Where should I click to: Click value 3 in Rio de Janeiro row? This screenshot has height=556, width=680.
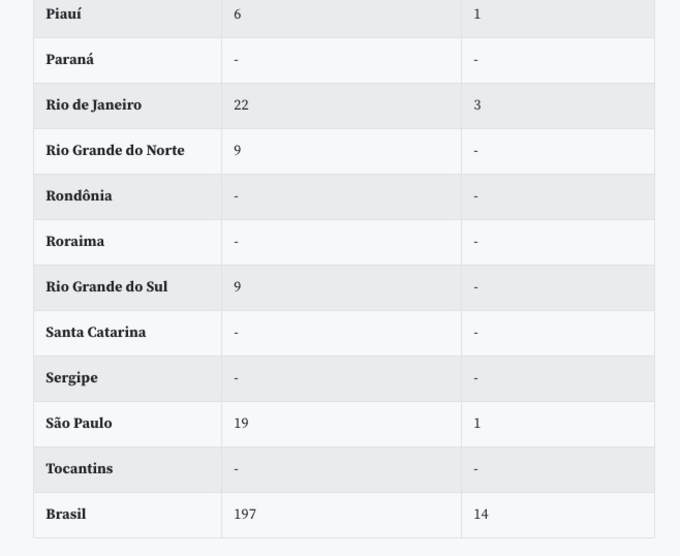point(477,105)
